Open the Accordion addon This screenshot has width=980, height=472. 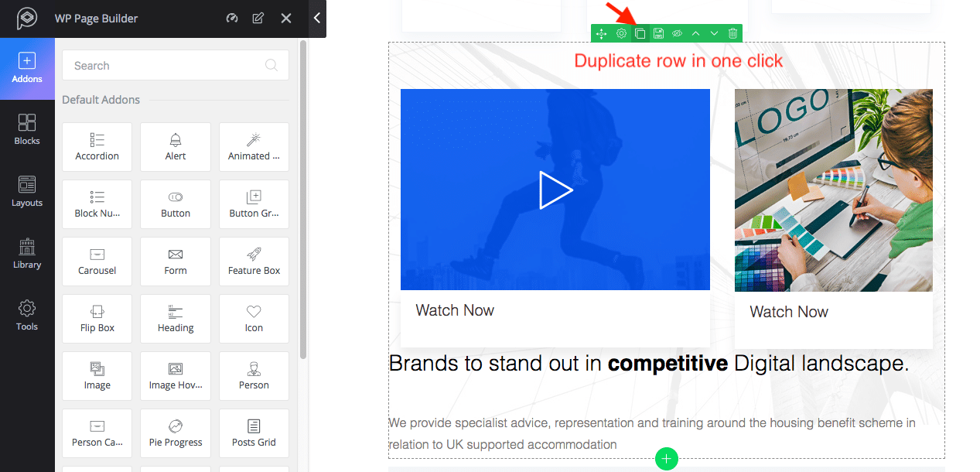(x=97, y=147)
